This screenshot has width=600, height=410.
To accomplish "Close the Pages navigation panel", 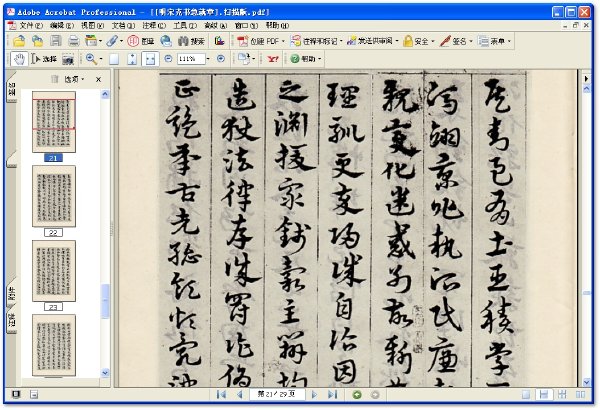I will click(x=98, y=79).
